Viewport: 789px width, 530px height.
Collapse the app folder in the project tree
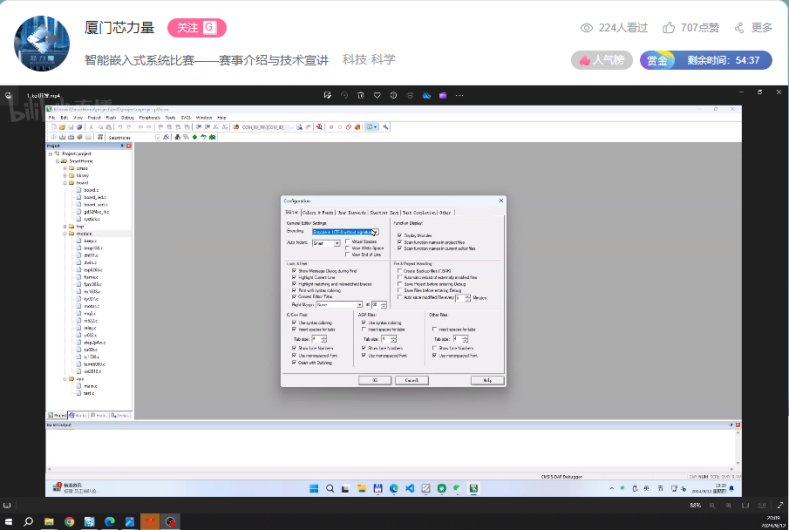coord(65,378)
